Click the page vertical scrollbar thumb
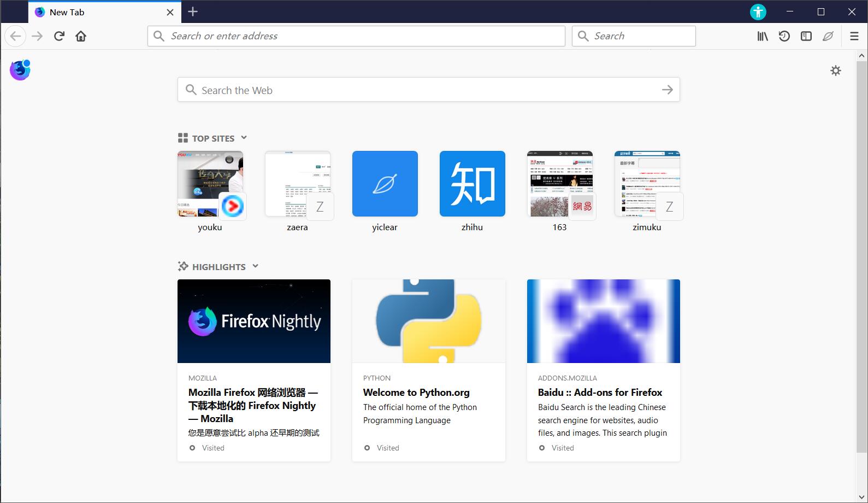This screenshot has height=503, width=868. (x=861, y=257)
